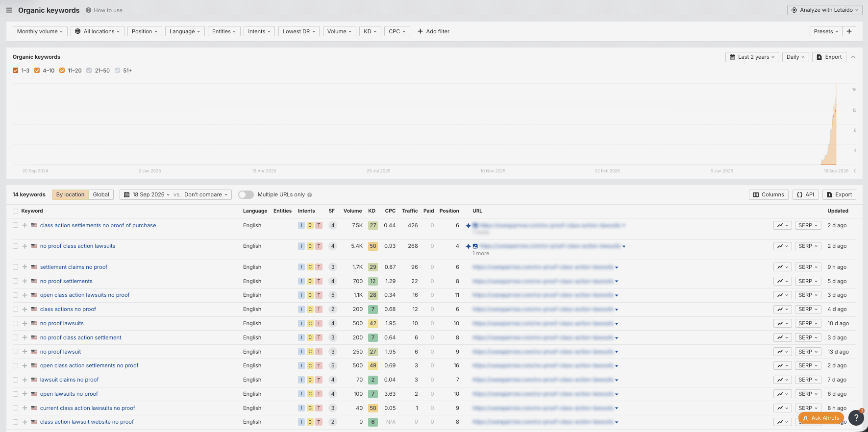
Task: Click image SERP feature icon for no proof class action lawsuits
Action: click(x=475, y=246)
